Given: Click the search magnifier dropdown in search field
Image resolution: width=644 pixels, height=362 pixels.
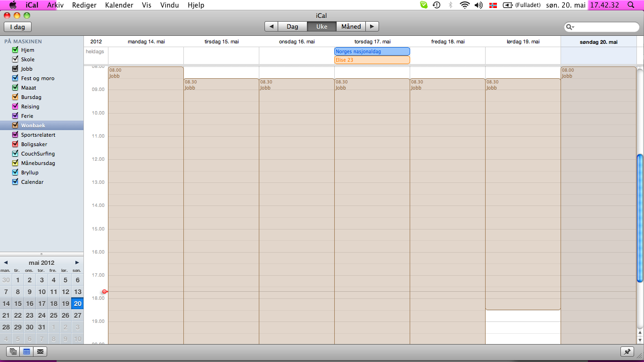Looking at the screenshot, I should [x=570, y=27].
